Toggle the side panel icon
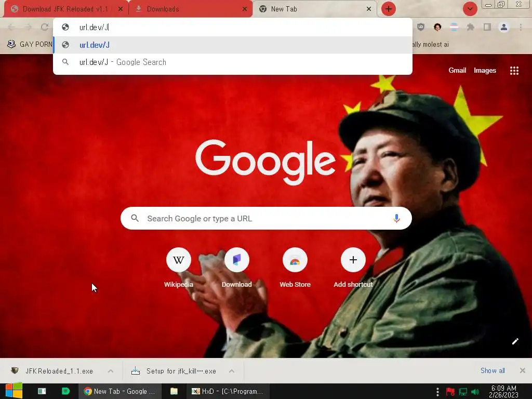 coord(487,27)
